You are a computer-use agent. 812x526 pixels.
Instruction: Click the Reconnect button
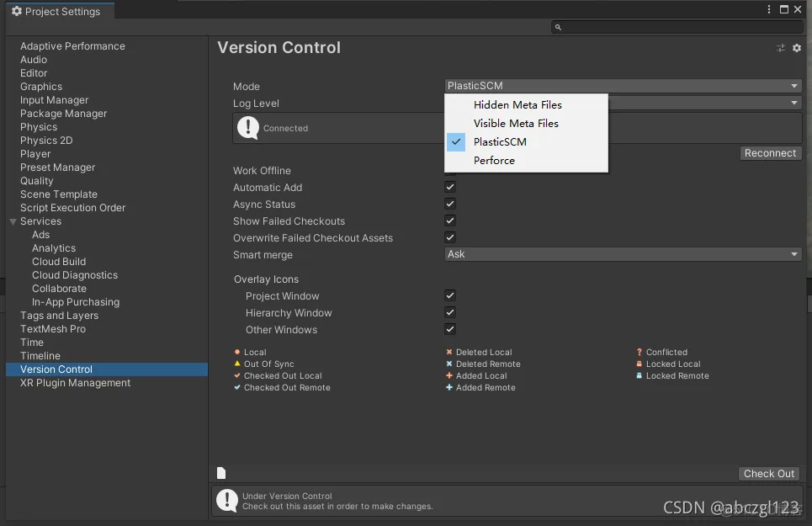click(770, 153)
